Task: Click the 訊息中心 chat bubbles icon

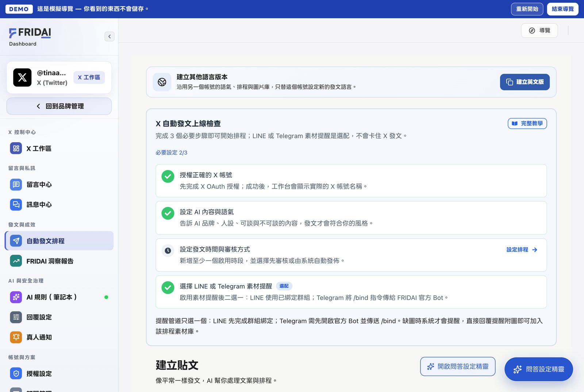Action: (16, 205)
